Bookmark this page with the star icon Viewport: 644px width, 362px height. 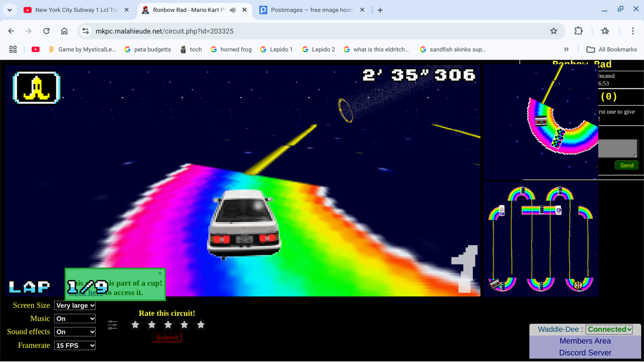point(553,31)
